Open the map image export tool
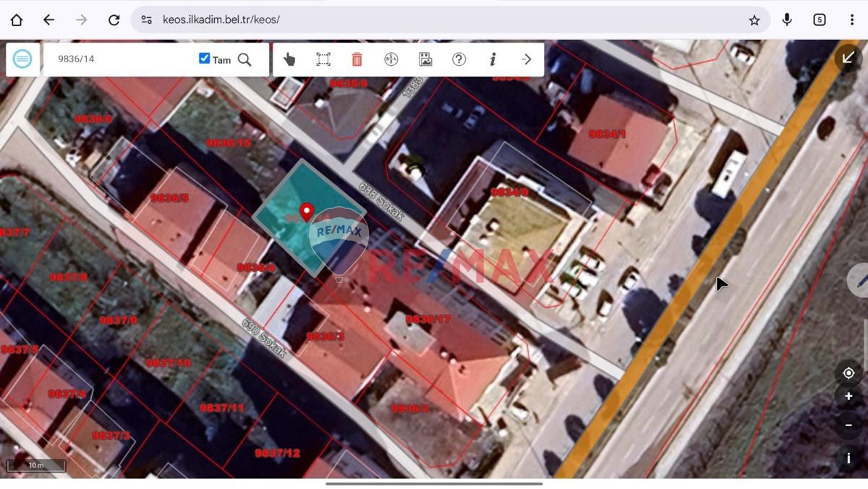Image resolution: width=868 pixels, height=489 pixels. click(425, 59)
